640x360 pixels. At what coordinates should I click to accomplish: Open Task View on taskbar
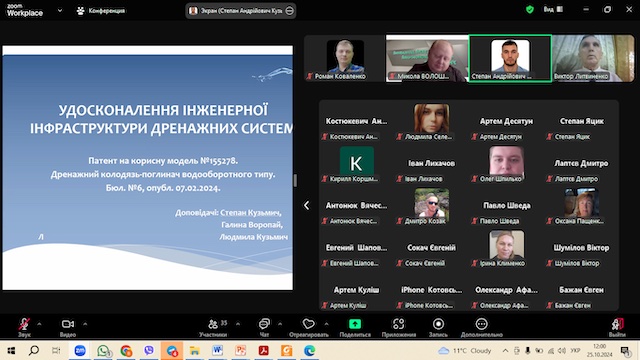(x=56, y=351)
